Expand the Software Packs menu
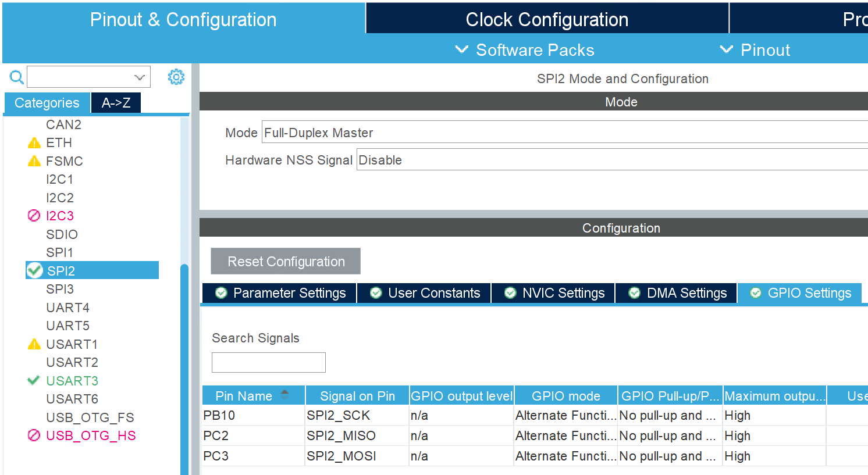The height and width of the screenshot is (475, 868). (525, 50)
